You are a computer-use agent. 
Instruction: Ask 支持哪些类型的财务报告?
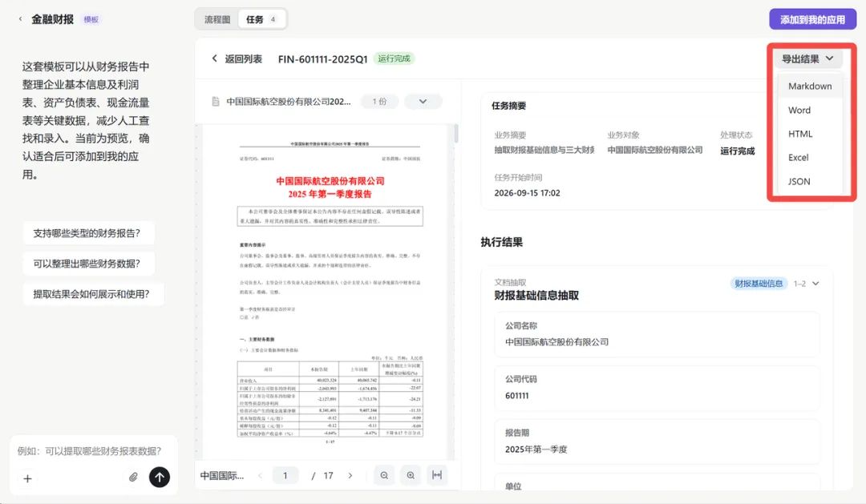[x=87, y=233]
